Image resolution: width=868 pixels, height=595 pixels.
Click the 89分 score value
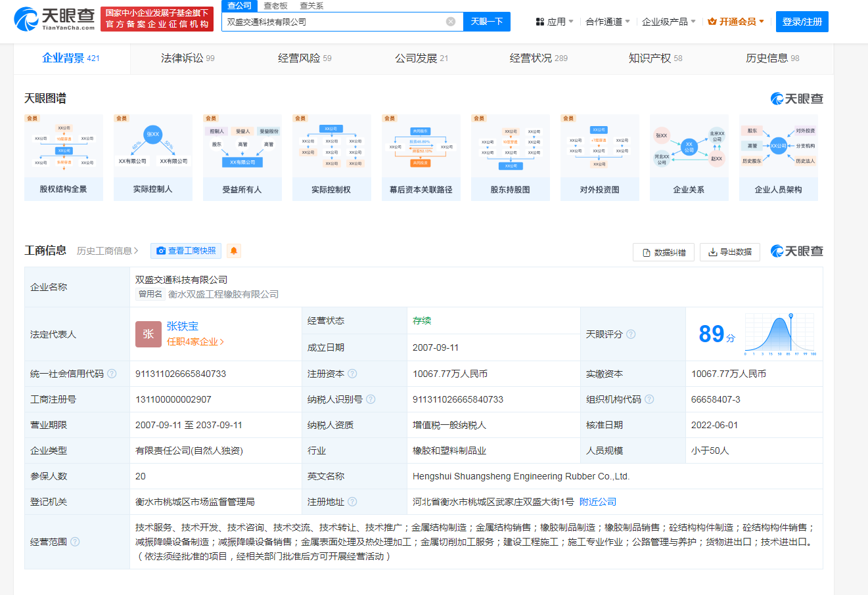tap(717, 334)
